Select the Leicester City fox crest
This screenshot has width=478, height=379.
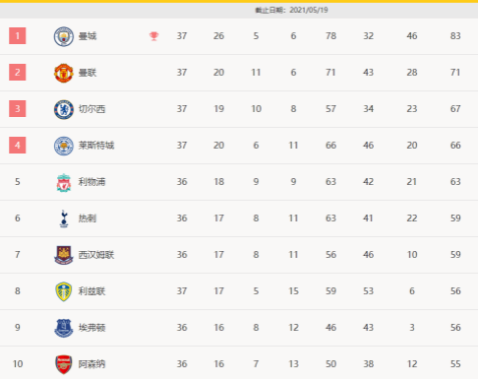click(63, 146)
